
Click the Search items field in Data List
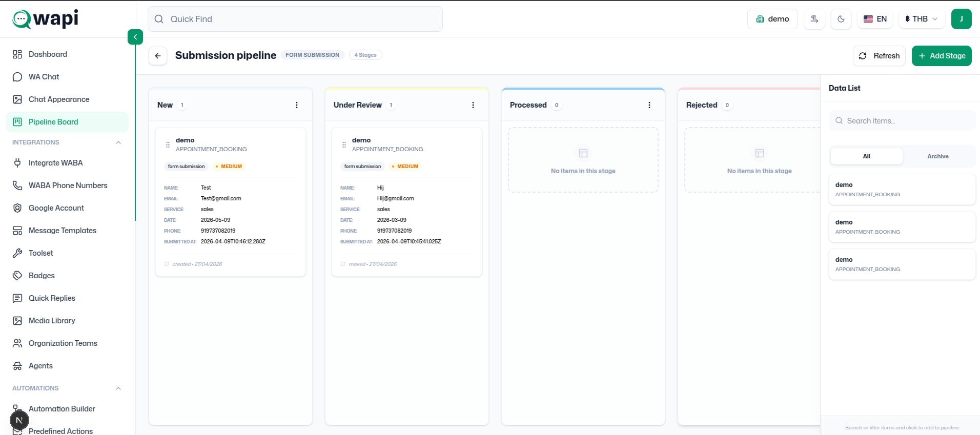tap(902, 121)
